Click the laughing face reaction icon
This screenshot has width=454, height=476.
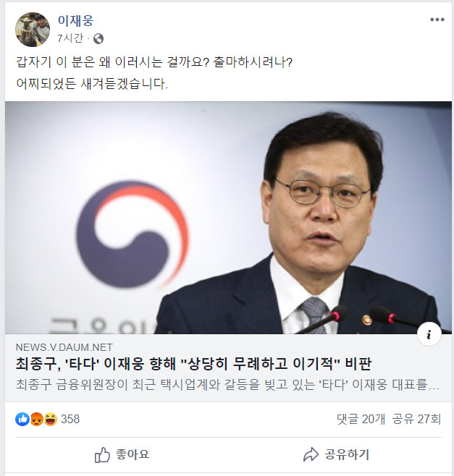point(51,420)
